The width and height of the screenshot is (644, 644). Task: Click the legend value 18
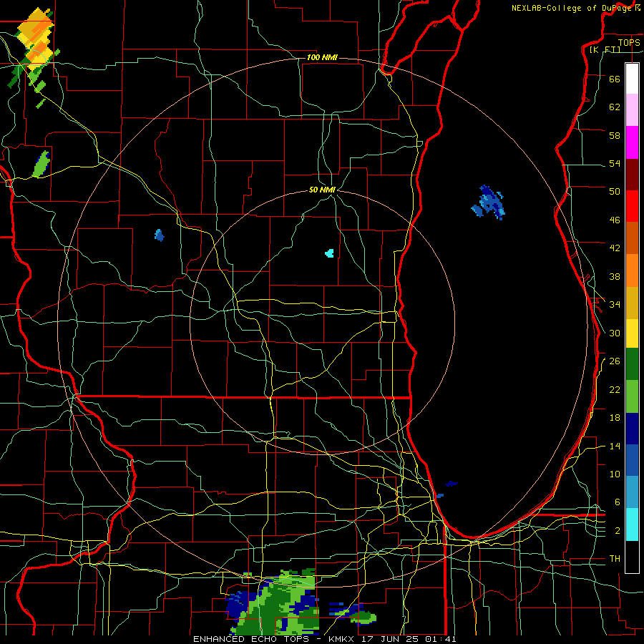pos(615,418)
